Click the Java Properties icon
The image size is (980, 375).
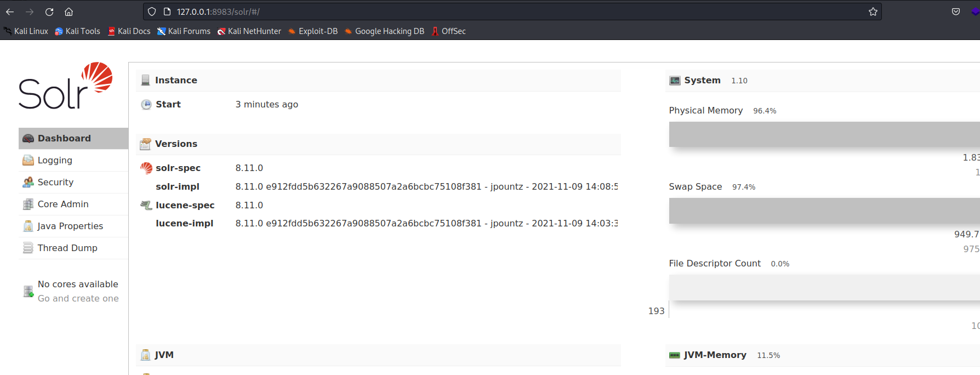tap(28, 226)
